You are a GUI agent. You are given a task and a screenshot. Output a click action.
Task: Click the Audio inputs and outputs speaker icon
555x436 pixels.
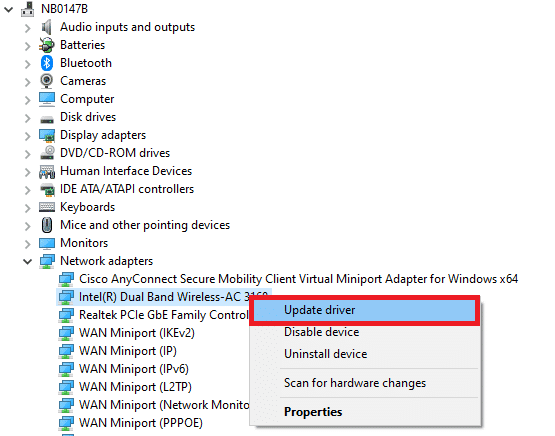pos(47,27)
